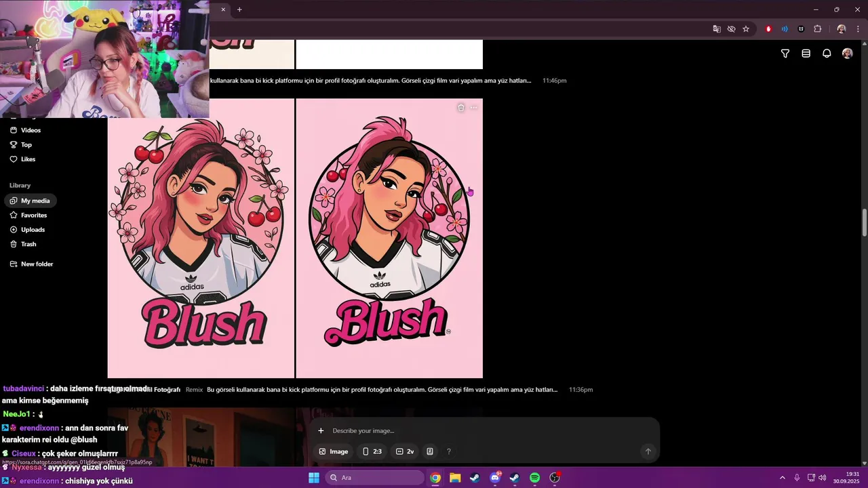This screenshot has height=488, width=868.
Task: Click the translate page icon in address bar
Action: point(717,29)
